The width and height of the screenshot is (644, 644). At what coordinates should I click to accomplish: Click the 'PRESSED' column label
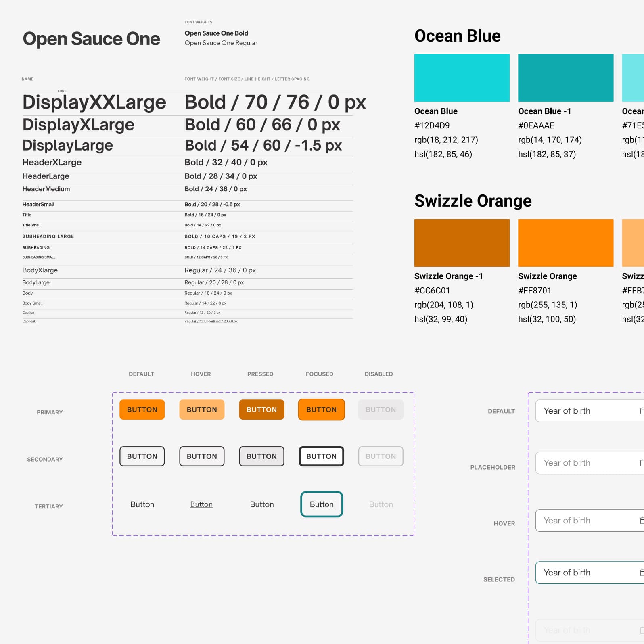pos(260,374)
